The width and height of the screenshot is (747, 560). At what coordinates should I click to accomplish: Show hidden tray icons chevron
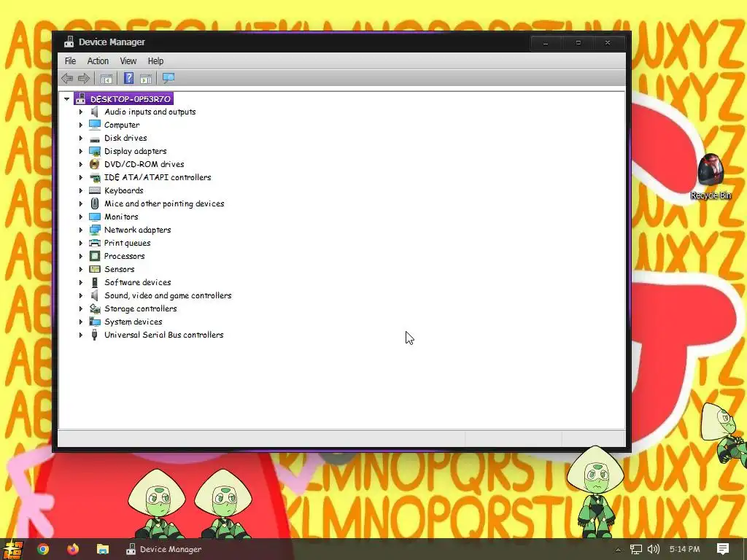click(x=618, y=550)
